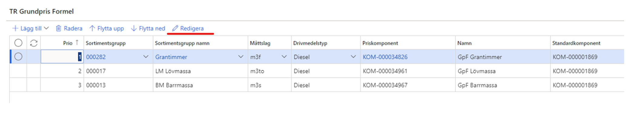Click the Priskomponent column header
The width and height of the screenshot is (644, 115).
[380, 43]
